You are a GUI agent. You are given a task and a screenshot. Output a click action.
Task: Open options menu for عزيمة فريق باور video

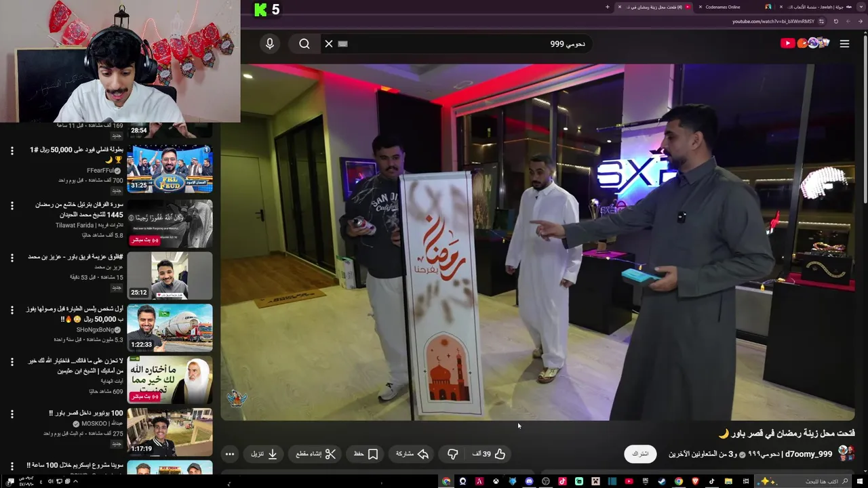(12, 258)
